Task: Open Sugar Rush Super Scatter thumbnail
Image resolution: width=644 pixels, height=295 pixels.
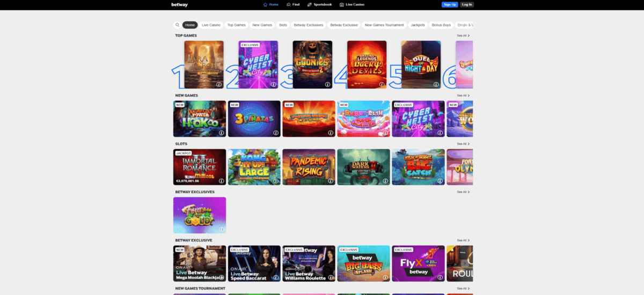Action: 364,119
